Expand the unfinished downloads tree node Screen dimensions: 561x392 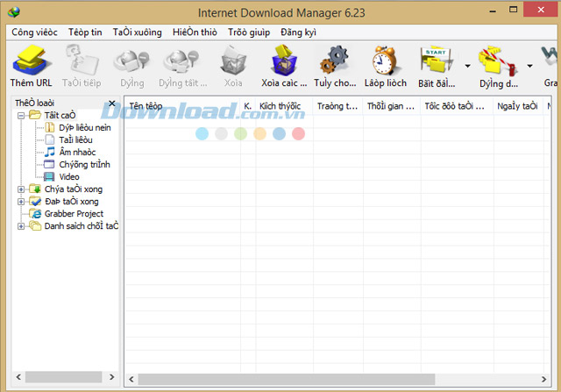pyautogui.click(x=21, y=189)
